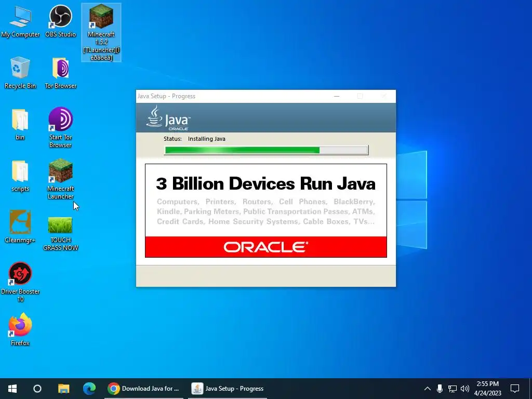Click the green Java installation progress bar
Image resolution: width=532 pixels, height=399 pixels.
(267, 150)
